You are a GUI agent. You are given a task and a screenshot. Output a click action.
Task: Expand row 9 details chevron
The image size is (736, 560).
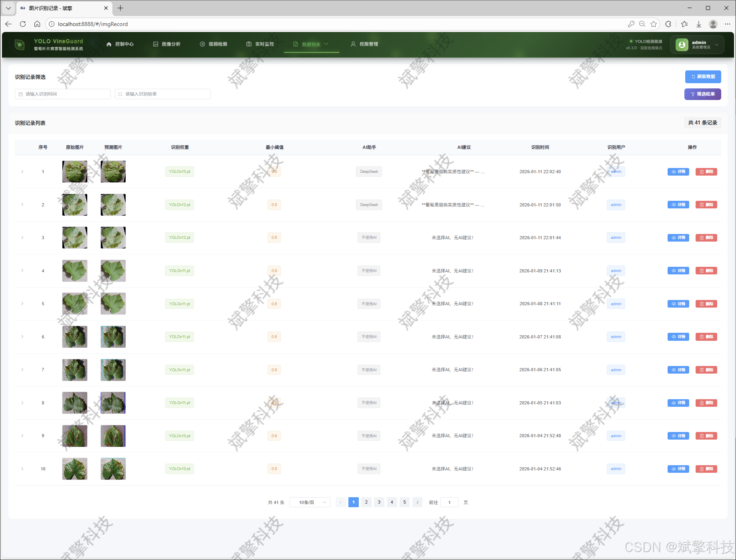(22, 436)
